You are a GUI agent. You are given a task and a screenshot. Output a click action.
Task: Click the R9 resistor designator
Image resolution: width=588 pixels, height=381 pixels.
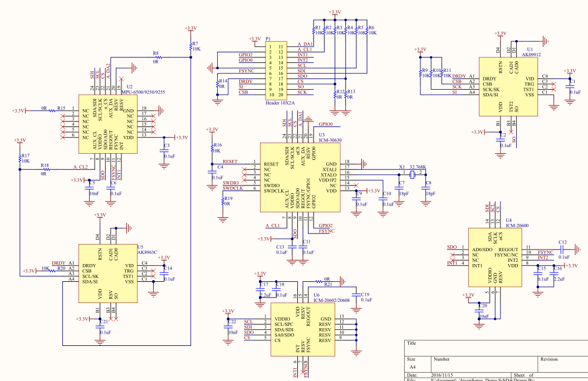click(x=424, y=70)
